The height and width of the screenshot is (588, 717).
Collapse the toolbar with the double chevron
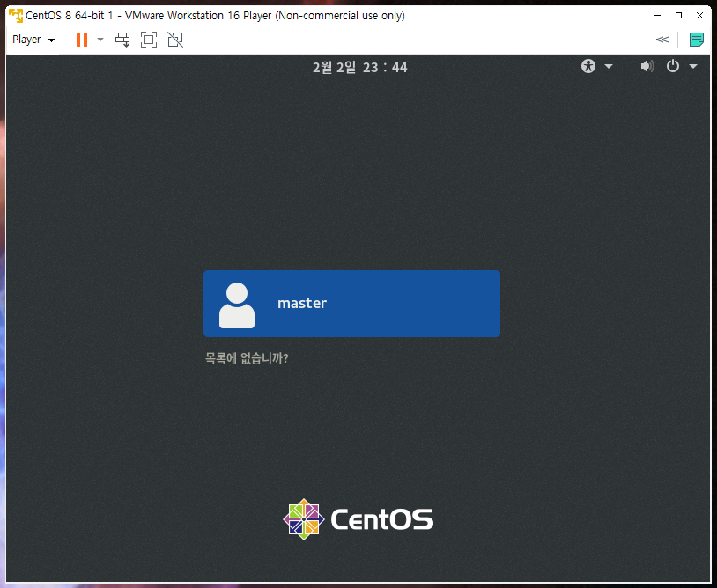coord(662,40)
